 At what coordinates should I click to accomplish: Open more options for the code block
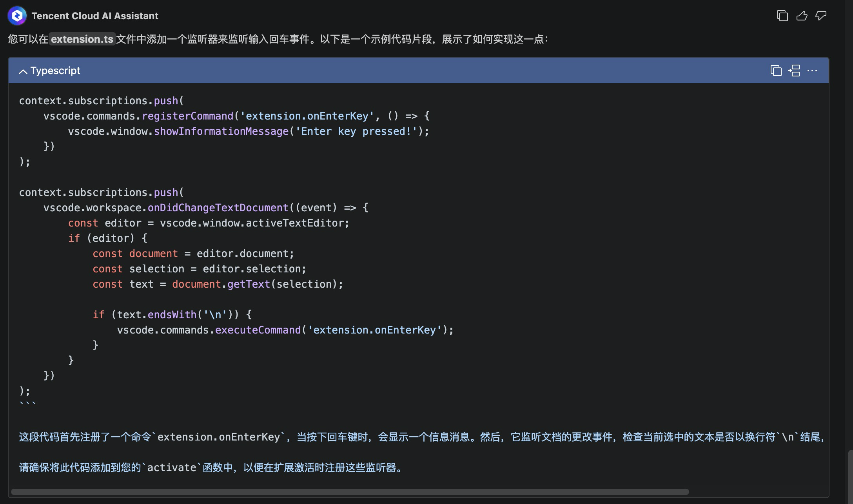tap(812, 71)
